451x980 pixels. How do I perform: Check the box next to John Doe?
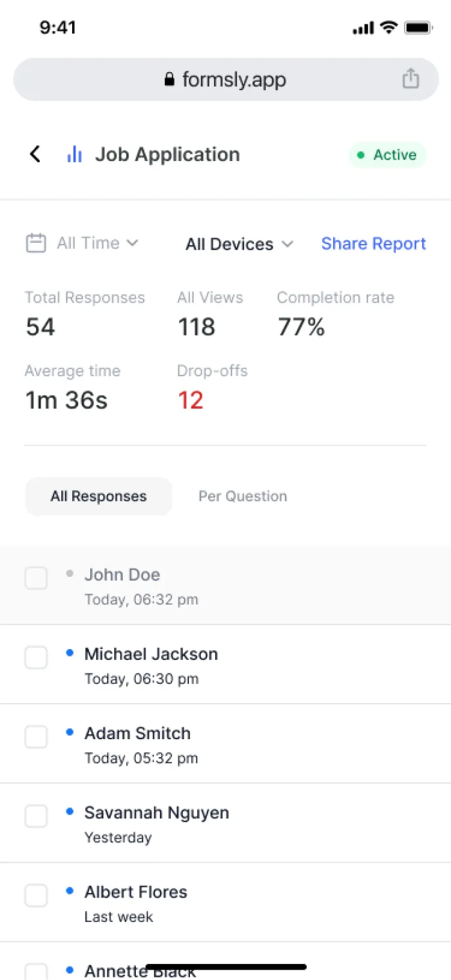(x=36, y=578)
